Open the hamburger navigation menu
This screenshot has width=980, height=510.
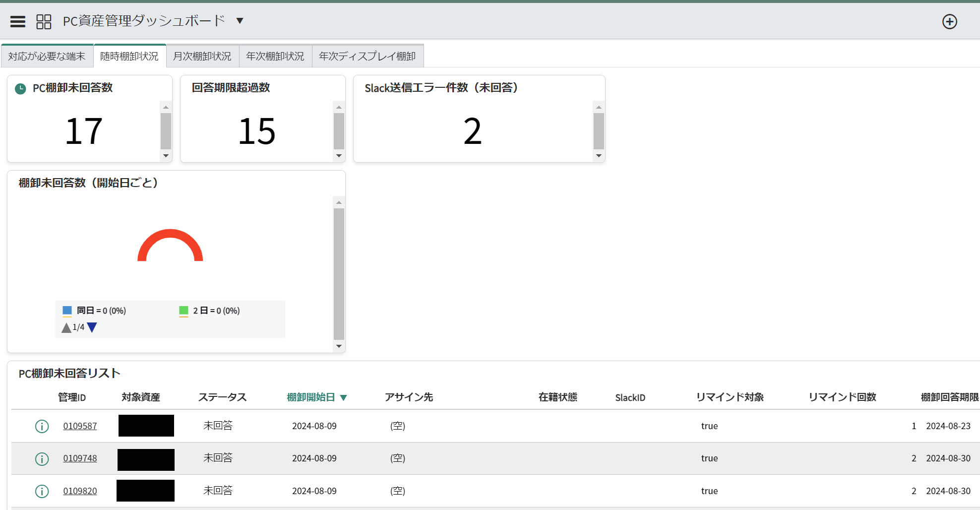[18, 21]
